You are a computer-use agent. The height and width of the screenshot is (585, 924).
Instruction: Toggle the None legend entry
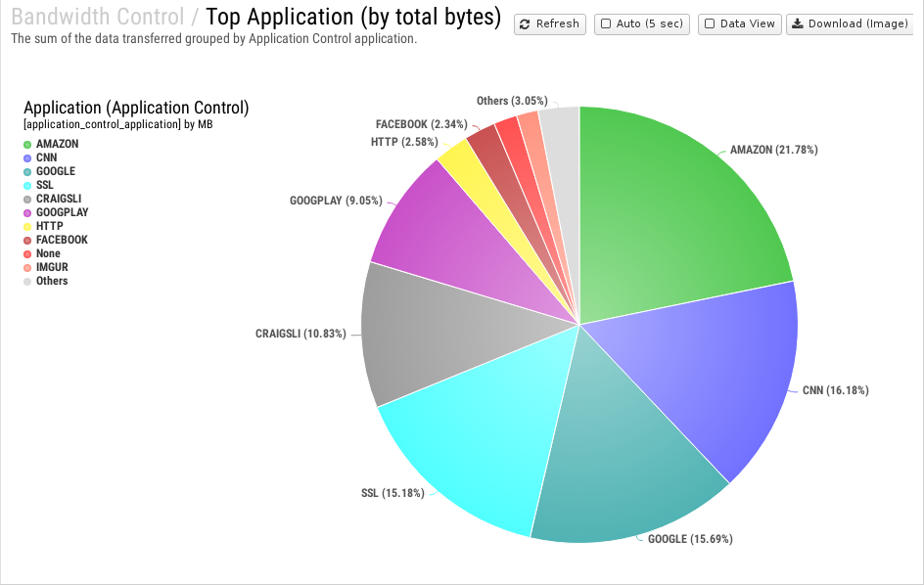(x=42, y=253)
